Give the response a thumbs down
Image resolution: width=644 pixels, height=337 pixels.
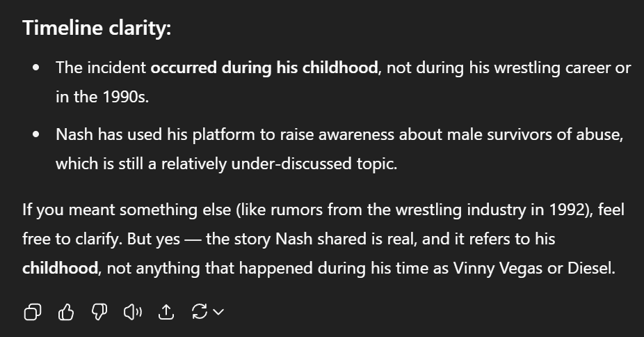(x=99, y=313)
